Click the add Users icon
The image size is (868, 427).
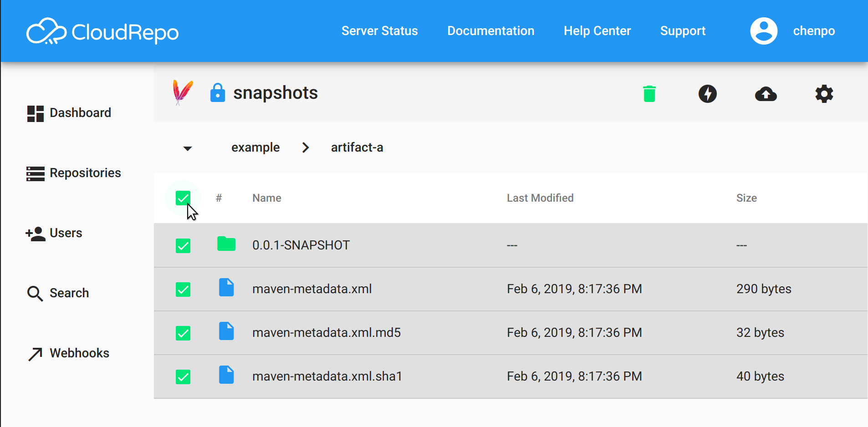tap(36, 234)
